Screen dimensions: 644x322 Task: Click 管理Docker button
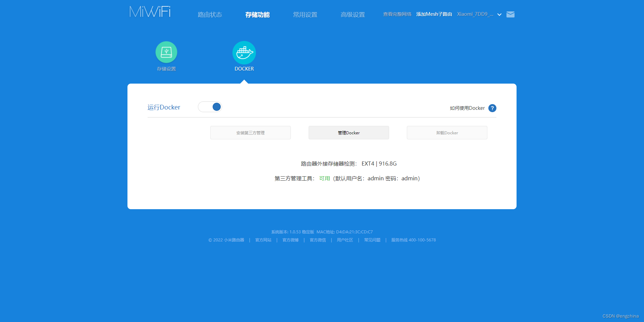tap(349, 133)
